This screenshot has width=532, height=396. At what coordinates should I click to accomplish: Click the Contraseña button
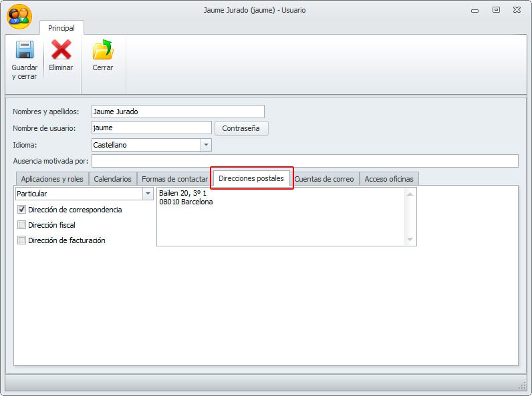tap(241, 128)
